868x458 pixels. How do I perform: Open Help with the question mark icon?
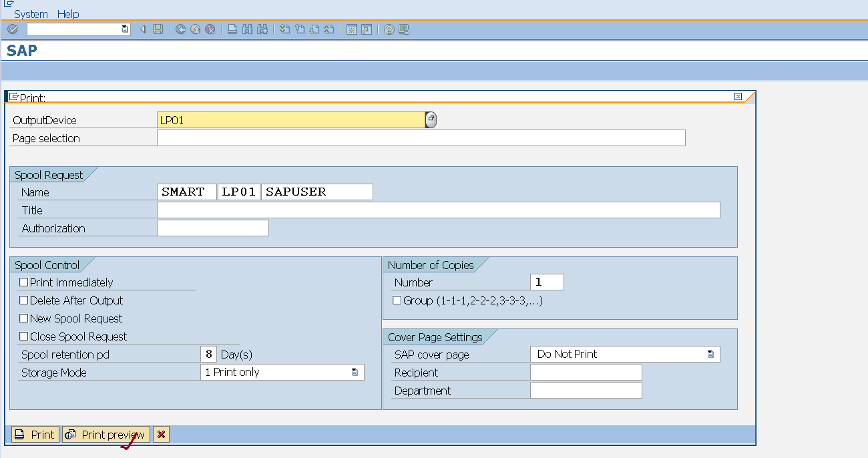(x=389, y=29)
